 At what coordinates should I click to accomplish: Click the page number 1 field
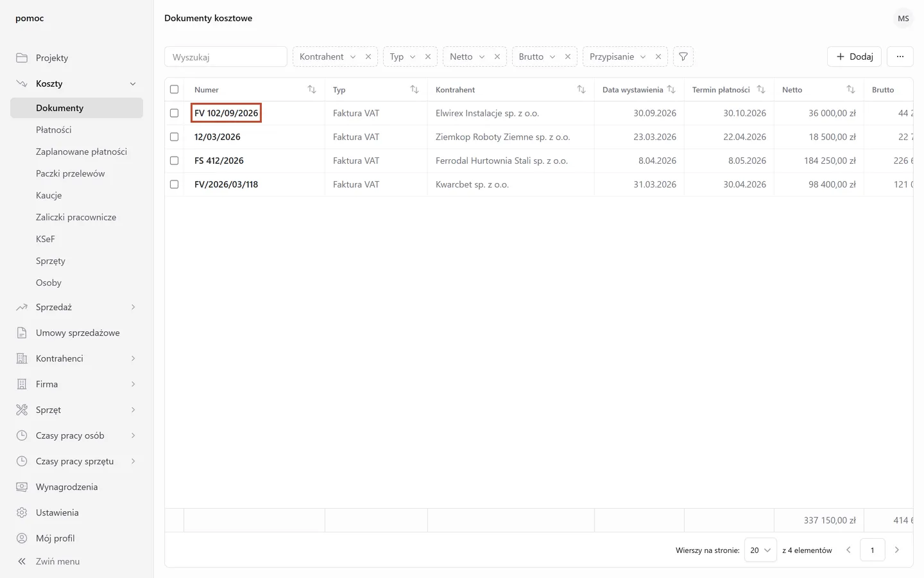(873, 550)
